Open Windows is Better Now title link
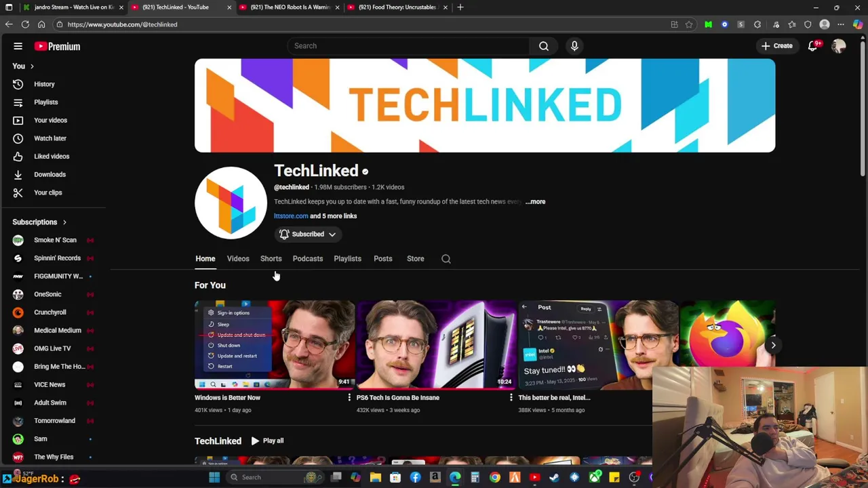Image resolution: width=868 pixels, height=488 pixels. (x=228, y=398)
